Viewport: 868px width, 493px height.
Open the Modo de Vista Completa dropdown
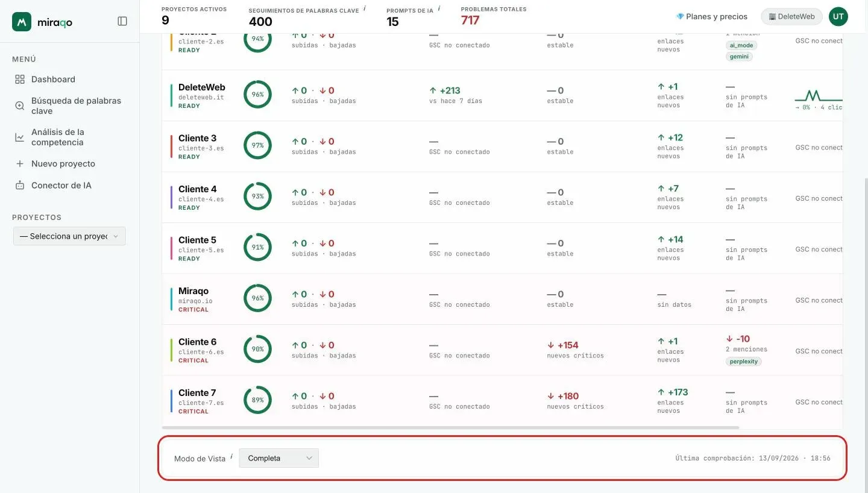[278, 458]
